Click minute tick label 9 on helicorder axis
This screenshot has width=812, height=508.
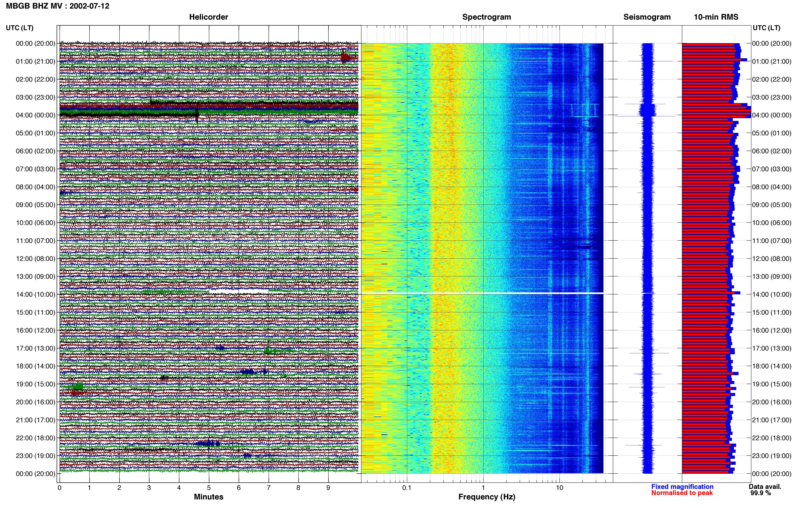tap(328, 488)
